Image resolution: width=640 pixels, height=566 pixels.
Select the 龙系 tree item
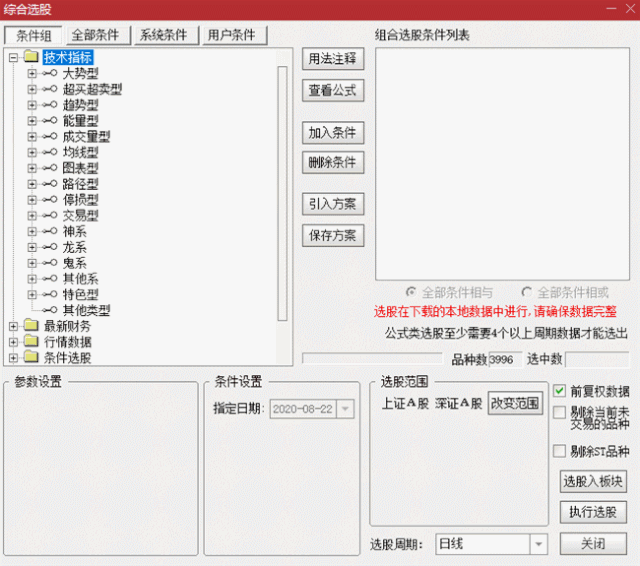(74, 247)
